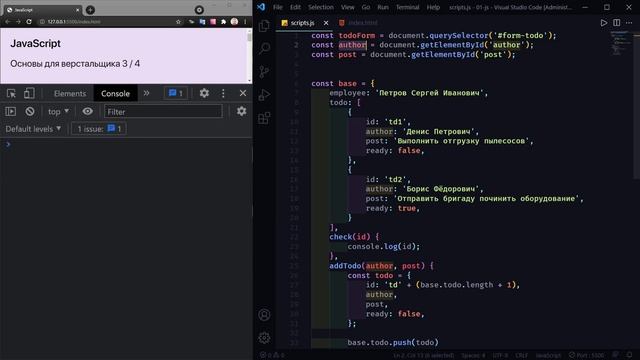Clear the console output
The width and height of the screenshot is (640, 360).
click(x=30, y=111)
